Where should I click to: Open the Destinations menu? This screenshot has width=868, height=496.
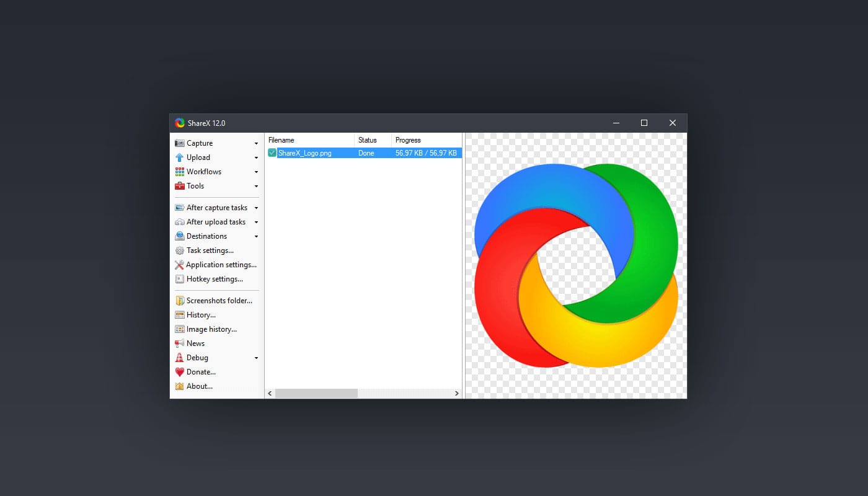217,236
